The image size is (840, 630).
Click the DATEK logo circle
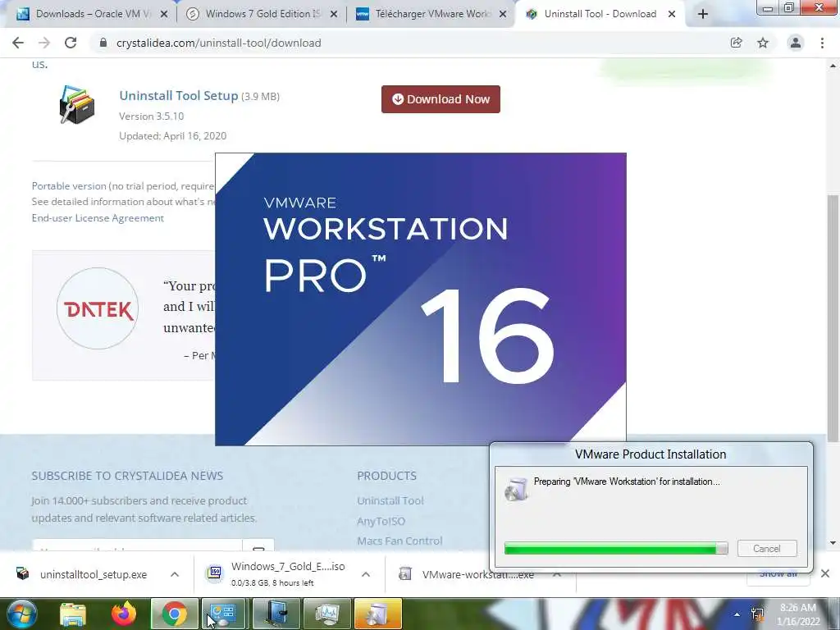click(98, 308)
